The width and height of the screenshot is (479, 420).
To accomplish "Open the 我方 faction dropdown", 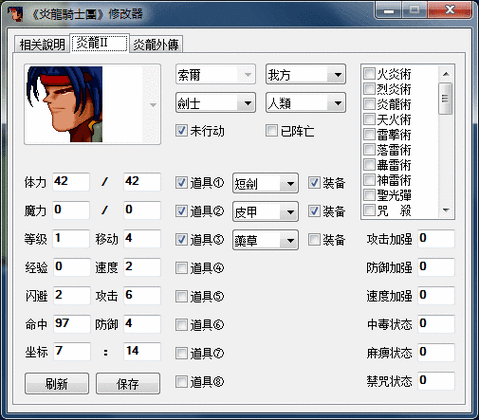I will (x=305, y=74).
